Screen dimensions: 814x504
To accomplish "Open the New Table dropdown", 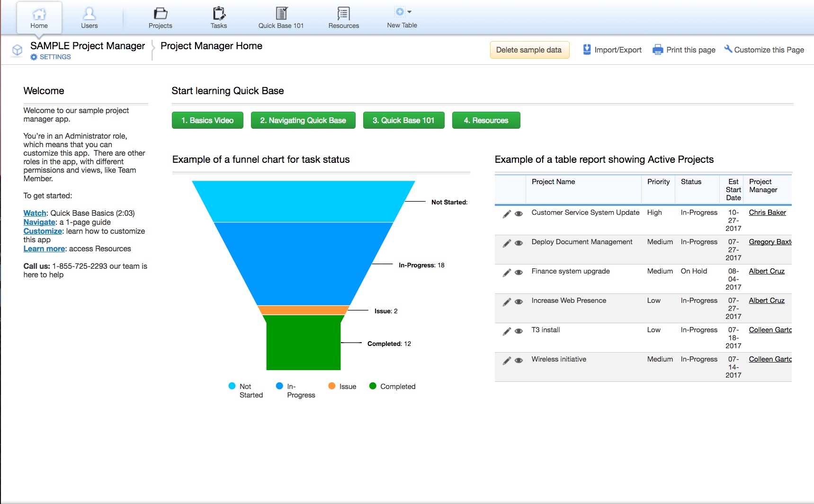I will [402, 18].
